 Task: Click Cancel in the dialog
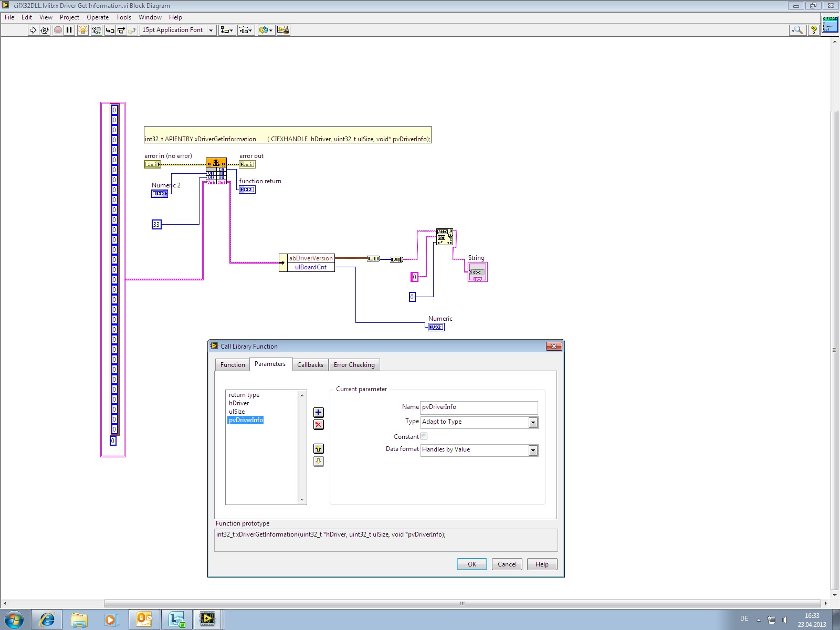tap(507, 564)
